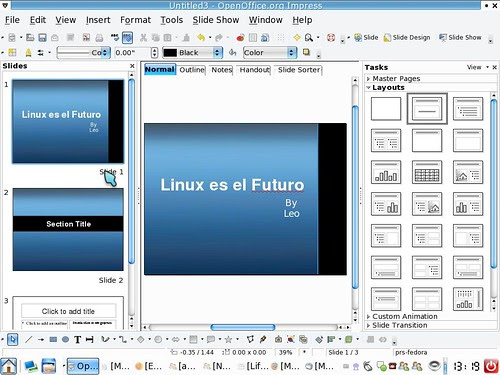Click the Zoom magnifier icon
500x375 pixels.
tap(309, 38)
